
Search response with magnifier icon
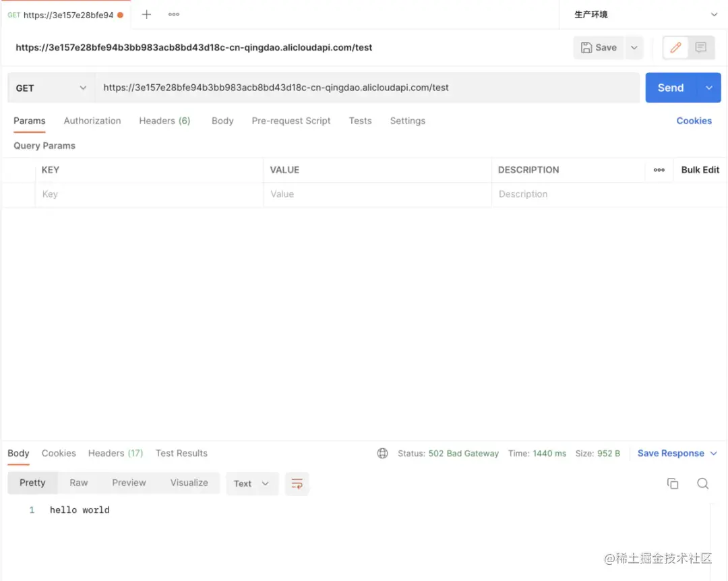click(702, 483)
